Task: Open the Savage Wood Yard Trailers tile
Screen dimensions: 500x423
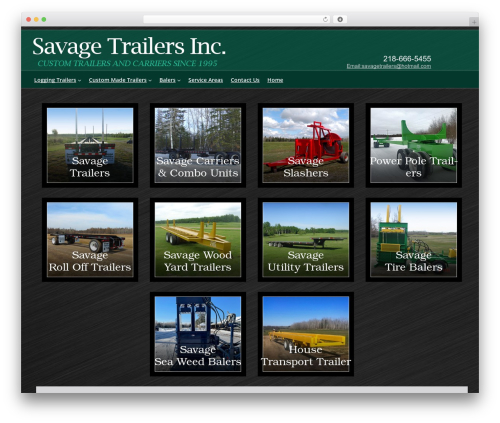Action: tap(198, 240)
